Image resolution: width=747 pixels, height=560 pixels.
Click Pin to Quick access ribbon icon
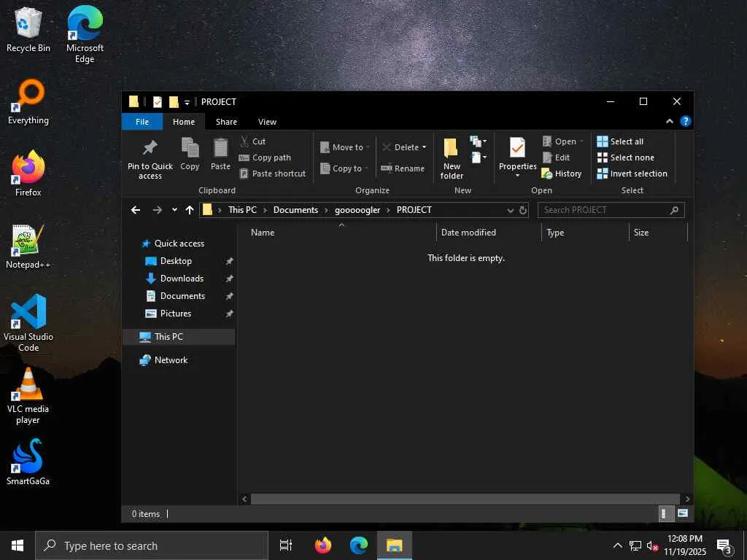pos(150,159)
